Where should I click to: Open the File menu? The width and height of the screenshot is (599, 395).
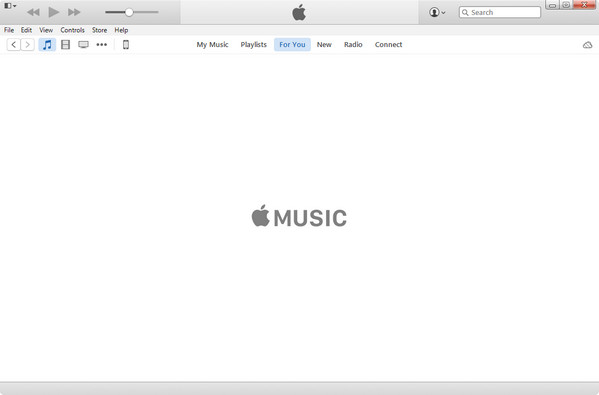point(9,30)
